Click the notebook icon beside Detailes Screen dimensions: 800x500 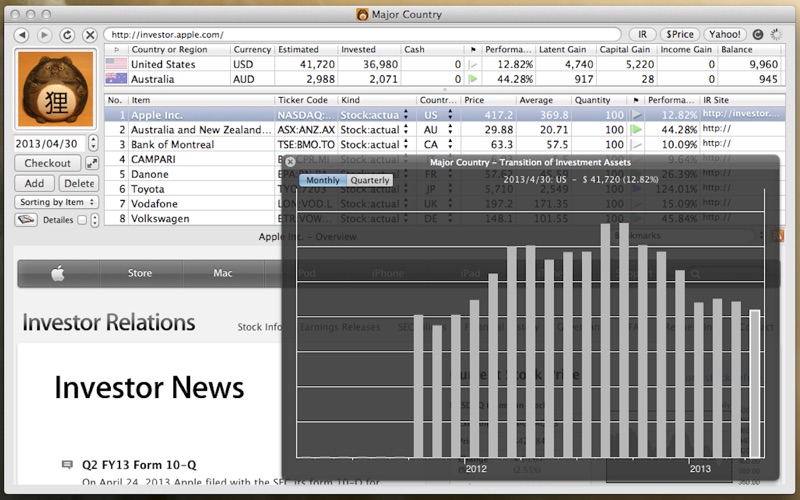pyautogui.click(x=26, y=220)
